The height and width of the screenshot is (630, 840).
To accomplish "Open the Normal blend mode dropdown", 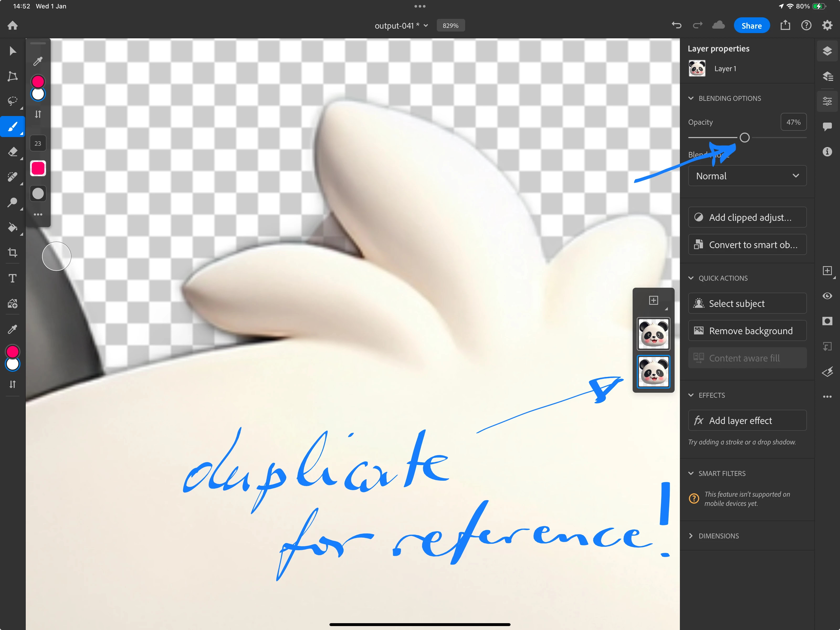I will (747, 176).
